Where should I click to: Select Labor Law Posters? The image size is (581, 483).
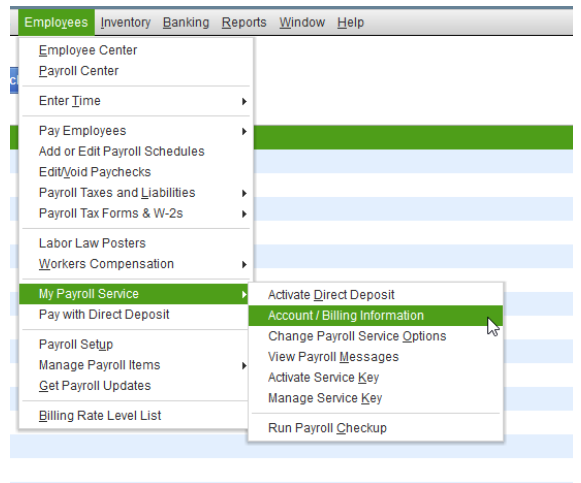pos(136,243)
